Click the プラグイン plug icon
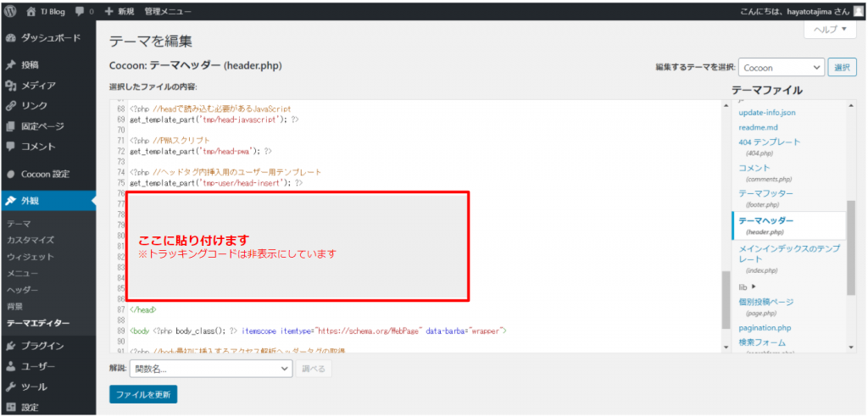This screenshot has height=417, width=868. pos(11,346)
